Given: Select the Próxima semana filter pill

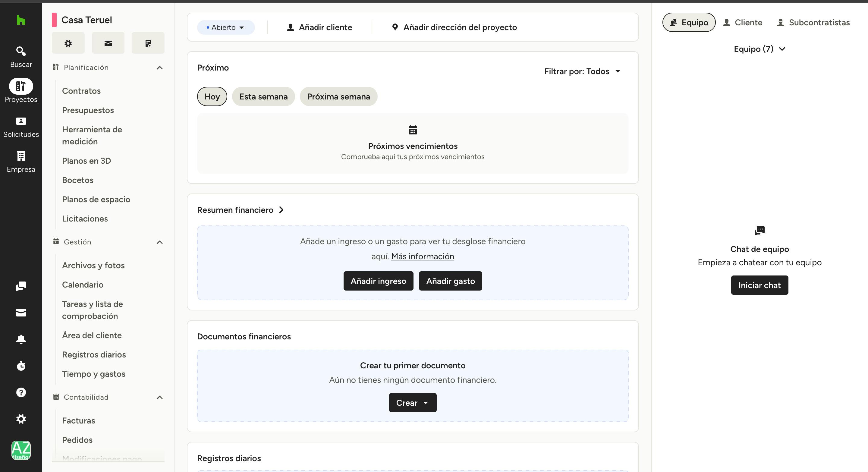Looking at the screenshot, I should [x=338, y=97].
